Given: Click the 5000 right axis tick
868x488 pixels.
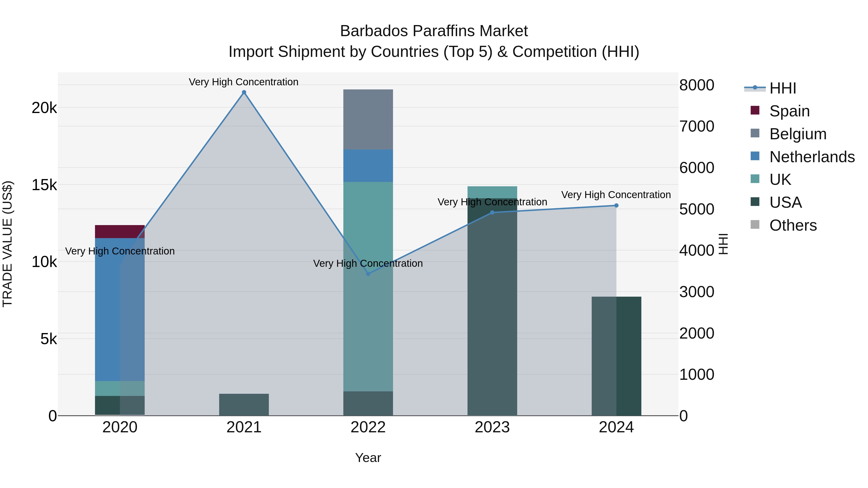Looking at the screenshot, I should pos(697,209).
